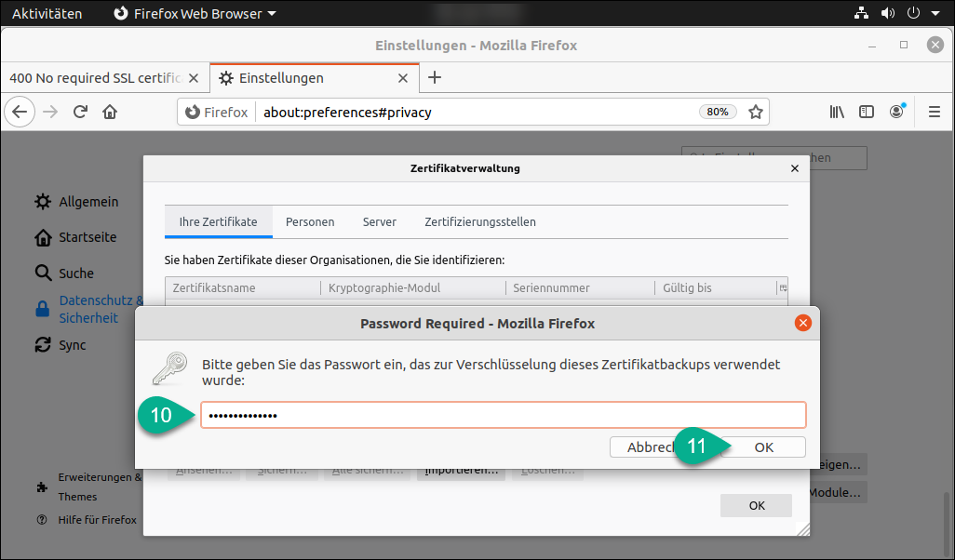Select the Ihre Zertifikate tab

point(218,222)
